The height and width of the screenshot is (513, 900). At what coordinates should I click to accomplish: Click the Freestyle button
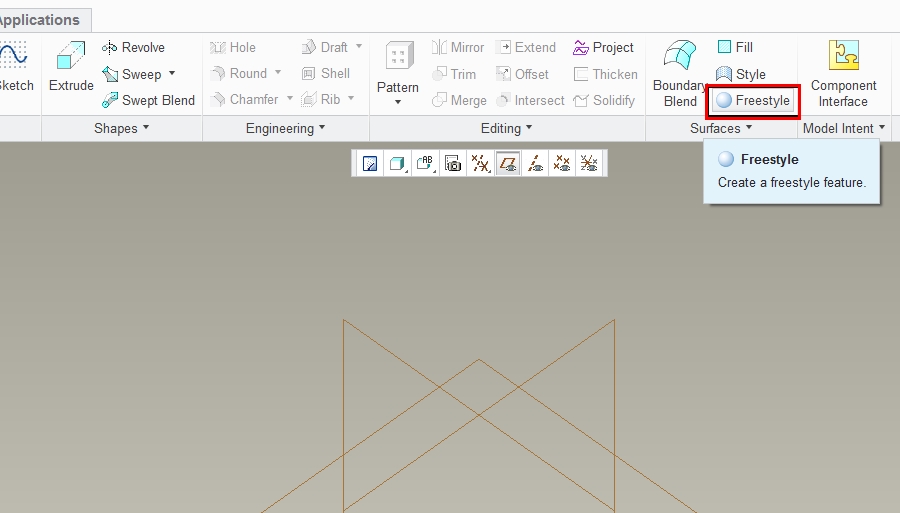click(753, 100)
